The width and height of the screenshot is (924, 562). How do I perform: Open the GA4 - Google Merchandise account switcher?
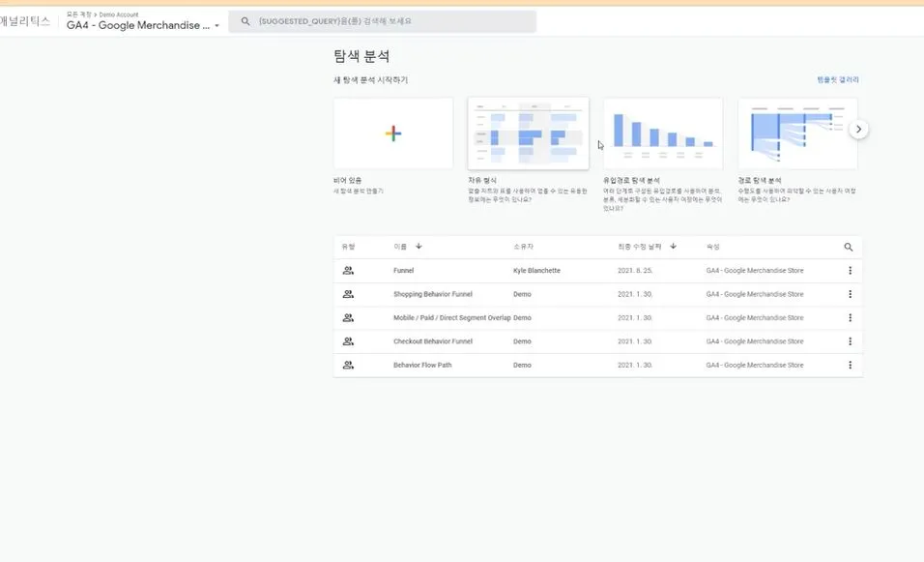(140, 24)
